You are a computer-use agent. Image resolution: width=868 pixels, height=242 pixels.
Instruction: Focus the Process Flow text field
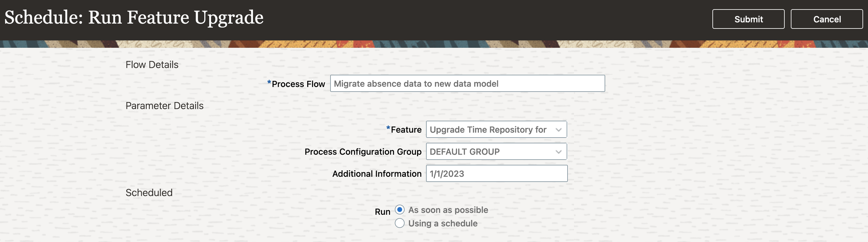(x=467, y=84)
